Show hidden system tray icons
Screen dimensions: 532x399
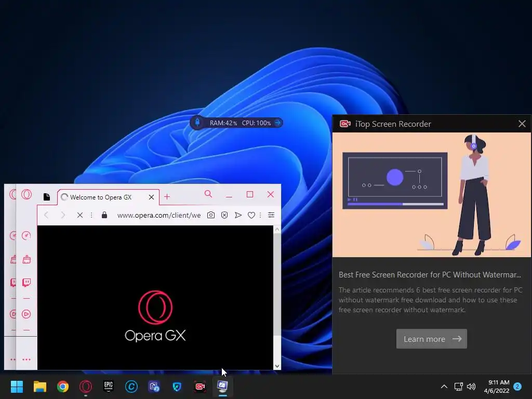(444, 387)
